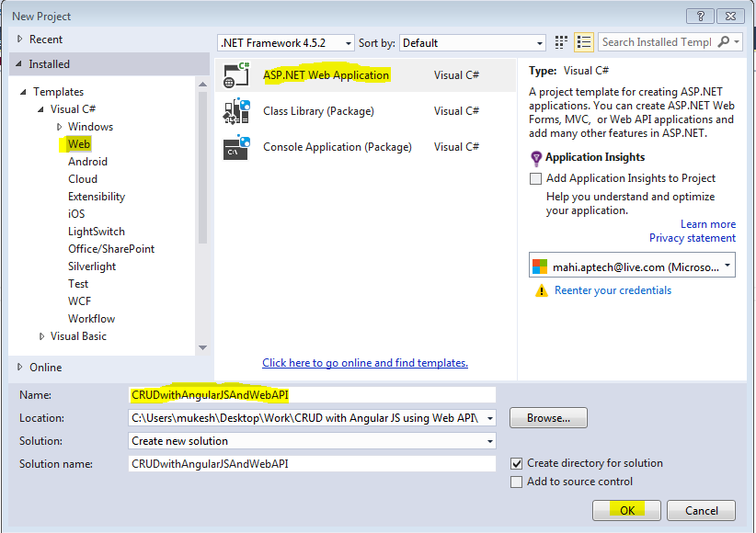Click Reenter your credentials link
Screen dimensions: 756x533
pos(613,290)
